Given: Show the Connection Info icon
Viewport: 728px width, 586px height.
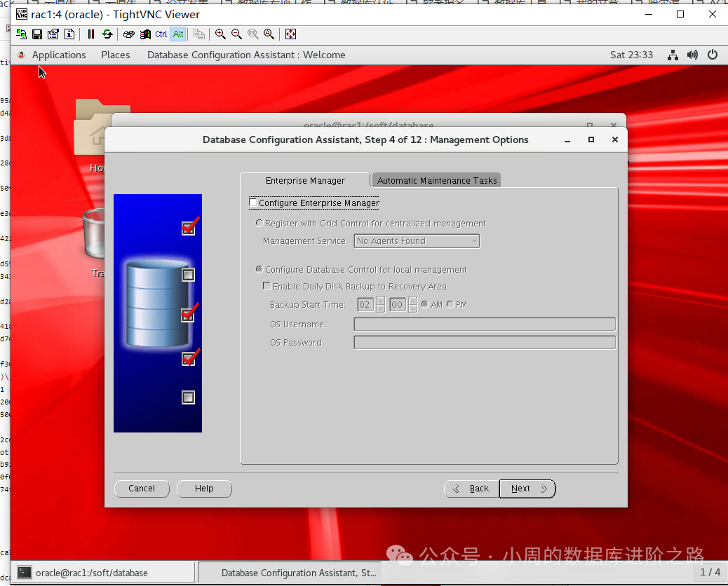Looking at the screenshot, I should click(69, 34).
